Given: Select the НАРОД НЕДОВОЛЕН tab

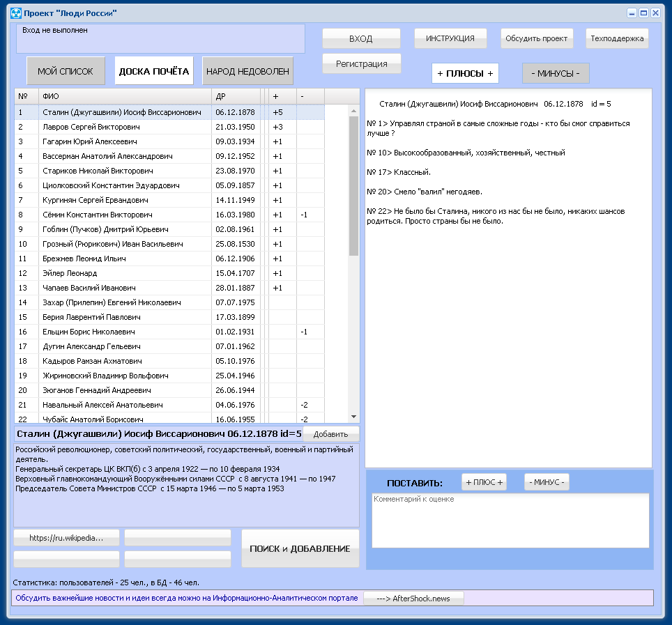Looking at the screenshot, I should [x=249, y=71].
